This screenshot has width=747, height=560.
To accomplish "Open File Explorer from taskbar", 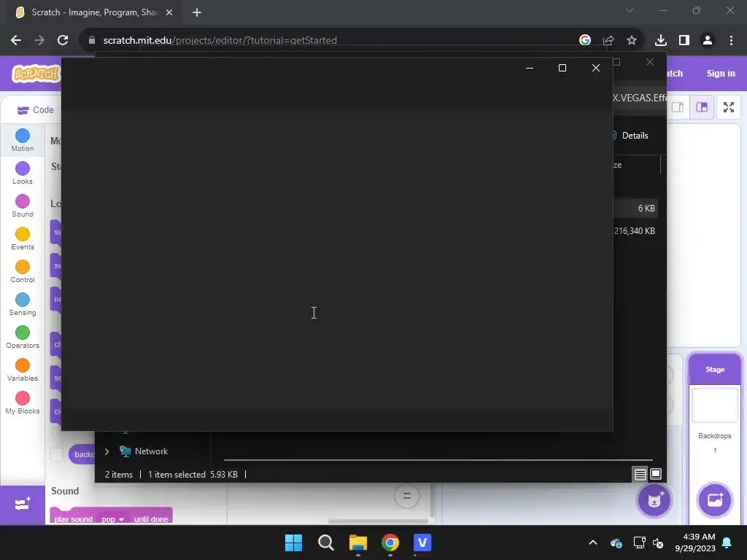I will pos(357,542).
